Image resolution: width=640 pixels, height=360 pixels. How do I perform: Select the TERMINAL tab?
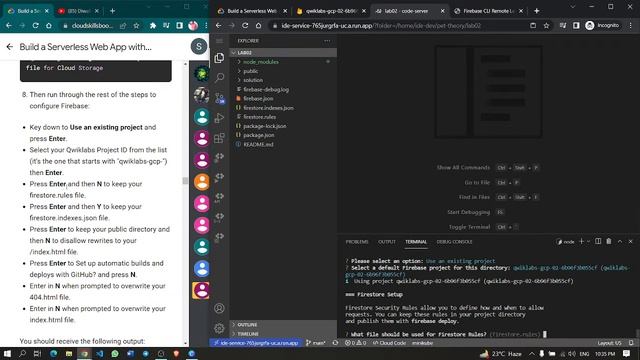tap(416, 242)
